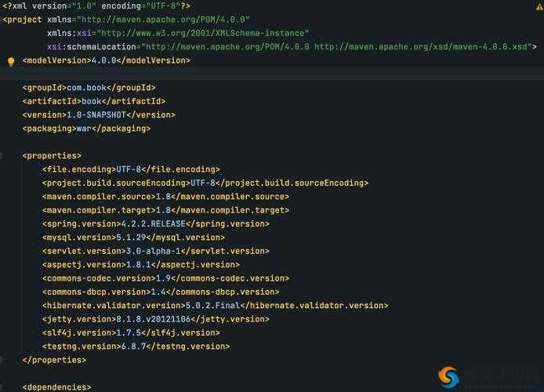This screenshot has height=392, width=544.
Task: Click the artifactId book line
Action: [x=94, y=101]
